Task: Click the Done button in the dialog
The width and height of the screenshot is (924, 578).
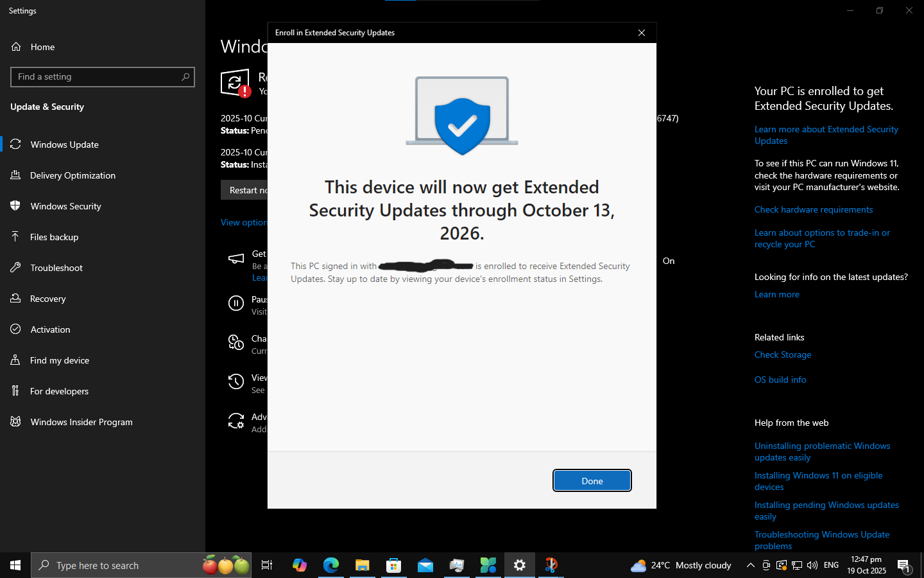Action: 592,480
